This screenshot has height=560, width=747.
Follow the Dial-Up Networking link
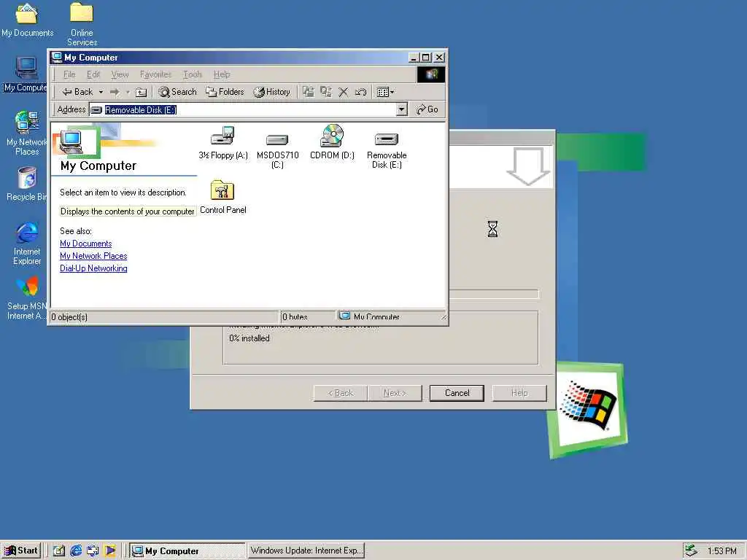93,268
